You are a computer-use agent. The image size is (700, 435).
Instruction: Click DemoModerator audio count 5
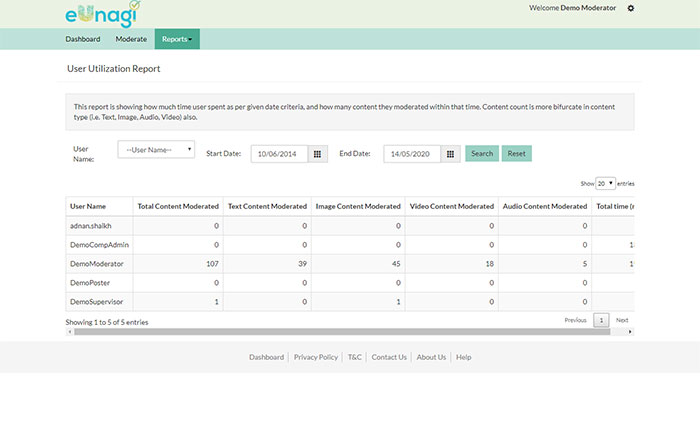click(x=585, y=264)
